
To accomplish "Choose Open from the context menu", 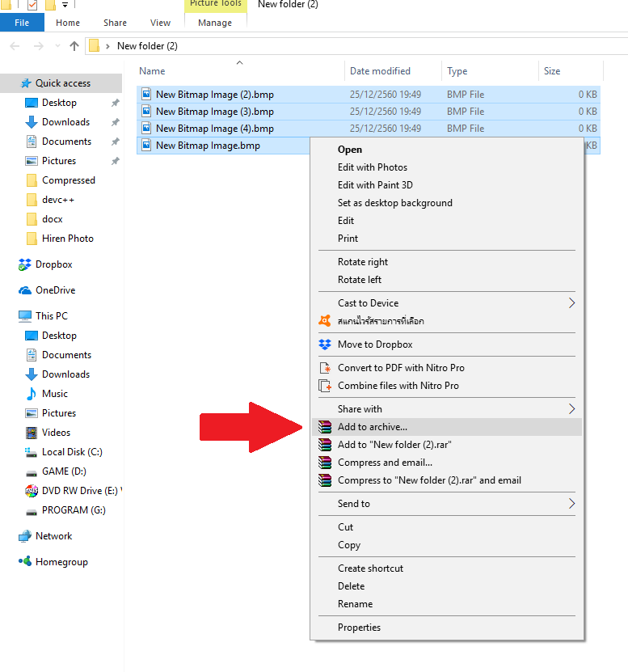I will (x=445, y=150).
